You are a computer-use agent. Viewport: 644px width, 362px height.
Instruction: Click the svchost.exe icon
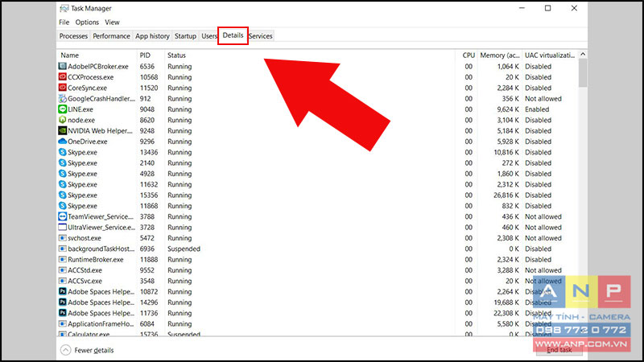[63, 237]
